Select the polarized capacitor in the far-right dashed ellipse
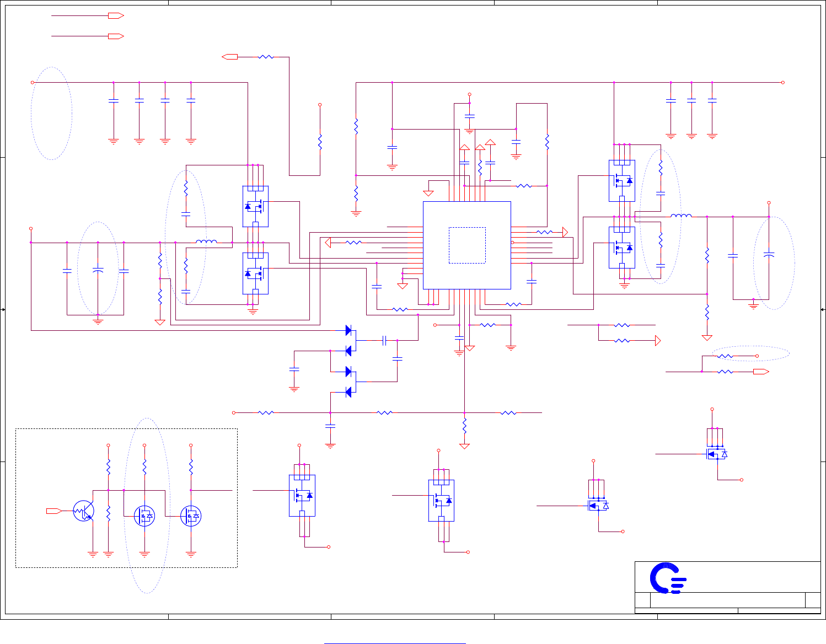Image resolution: width=826 pixels, height=644 pixels. pos(769,255)
